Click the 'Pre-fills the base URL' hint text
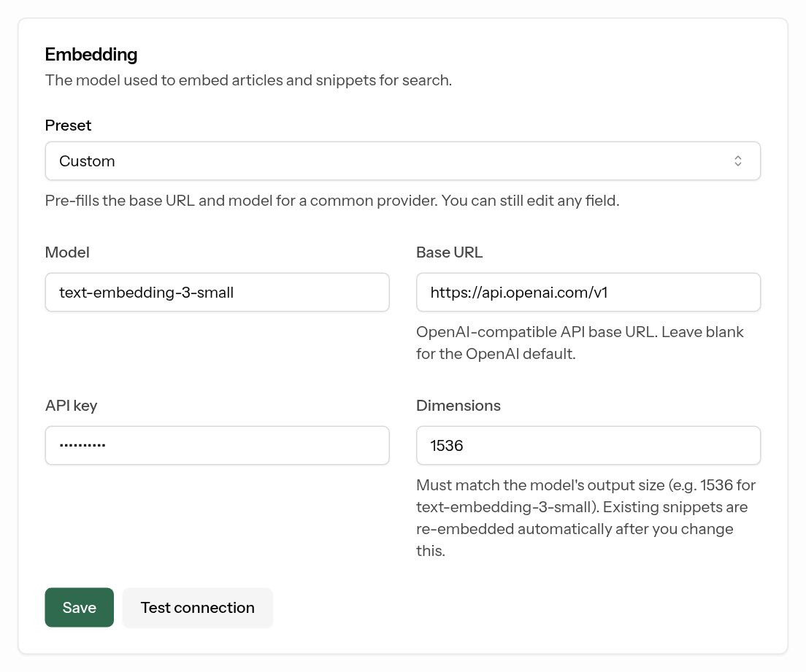806x672 pixels. click(x=332, y=201)
